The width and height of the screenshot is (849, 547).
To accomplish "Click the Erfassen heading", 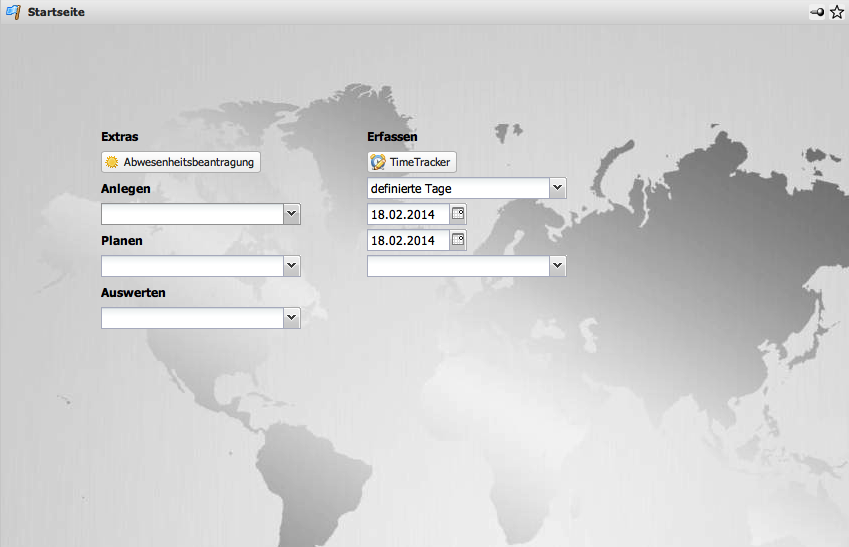I will 393,136.
